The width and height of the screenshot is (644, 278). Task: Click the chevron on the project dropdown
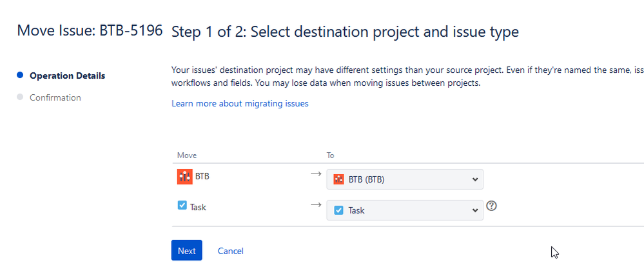click(x=475, y=180)
